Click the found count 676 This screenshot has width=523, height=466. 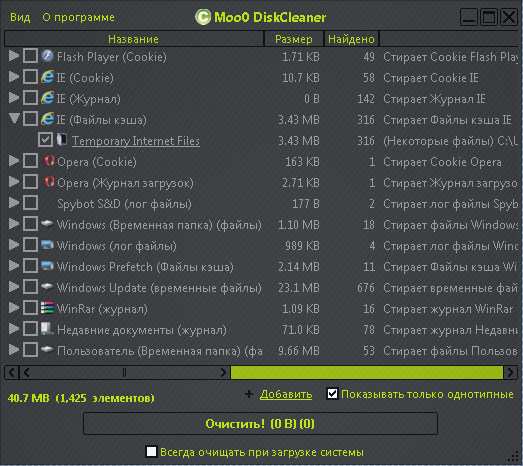tap(366, 287)
